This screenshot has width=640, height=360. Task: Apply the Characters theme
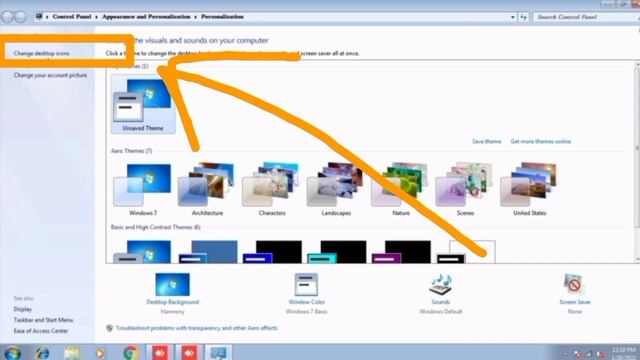click(272, 190)
